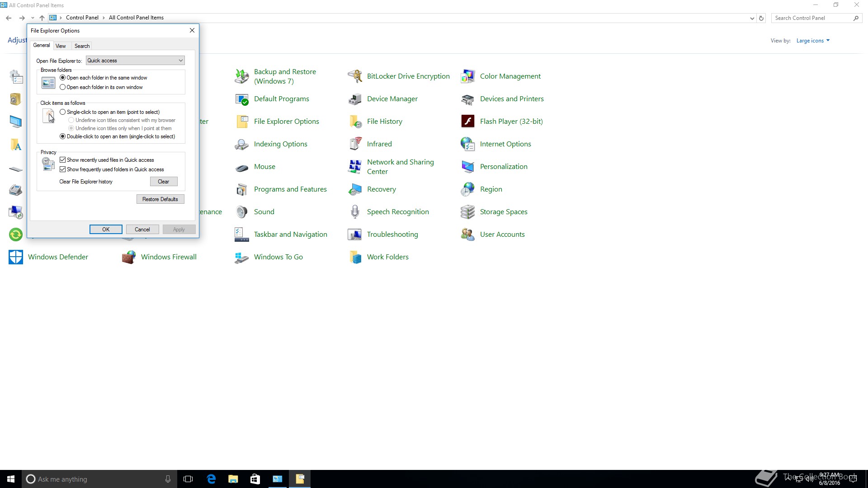Open the Backup and Restore icon
The width and height of the screenshot is (868, 488).
[x=242, y=76]
